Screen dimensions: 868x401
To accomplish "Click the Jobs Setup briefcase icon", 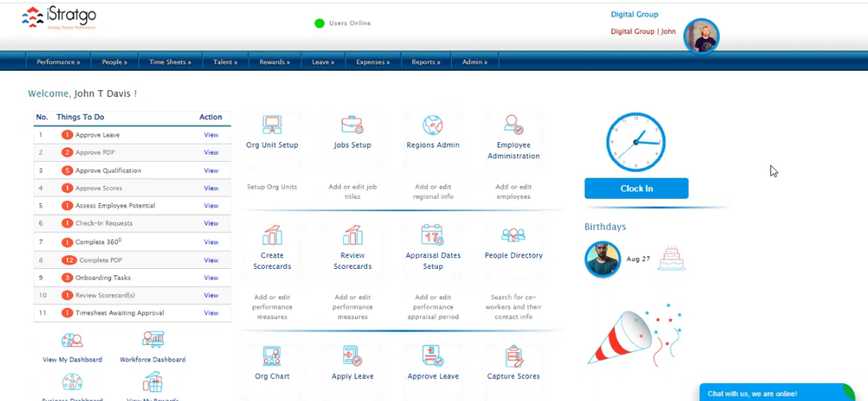I will pos(352,125).
